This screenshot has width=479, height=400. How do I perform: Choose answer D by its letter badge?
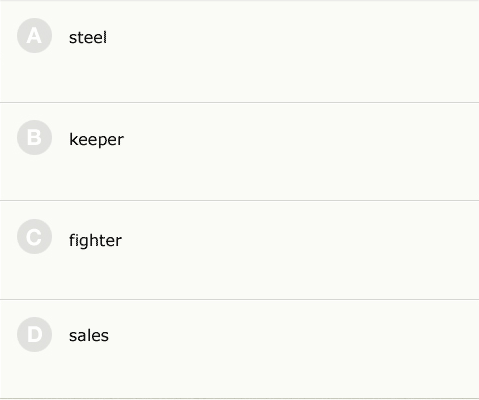tap(34, 334)
